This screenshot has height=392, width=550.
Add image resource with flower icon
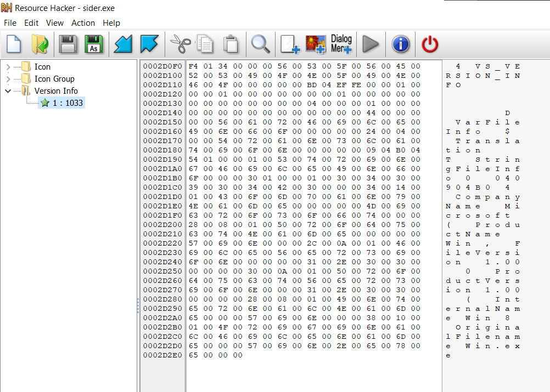(x=315, y=44)
